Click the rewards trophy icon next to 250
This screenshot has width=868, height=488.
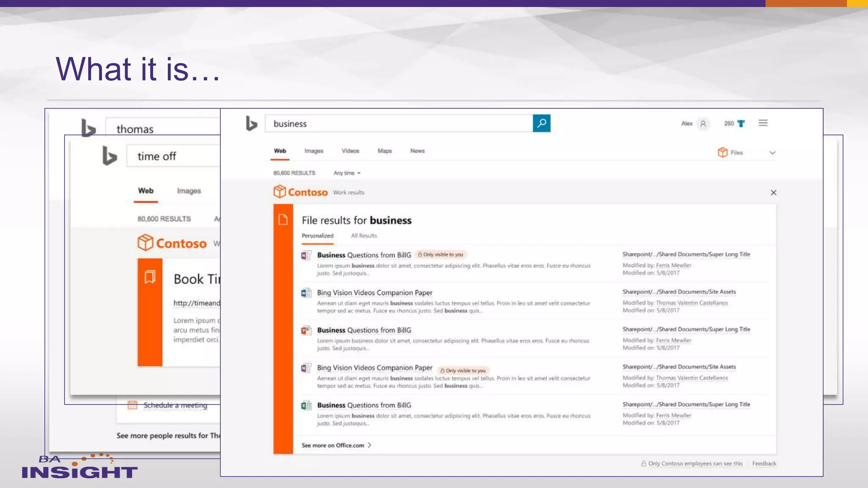(x=741, y=124)
